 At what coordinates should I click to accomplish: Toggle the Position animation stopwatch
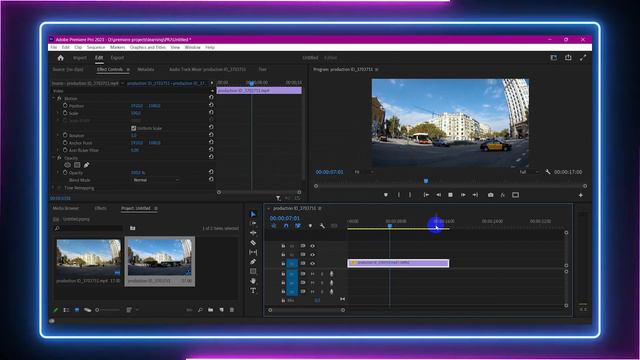tap(65, 106)
